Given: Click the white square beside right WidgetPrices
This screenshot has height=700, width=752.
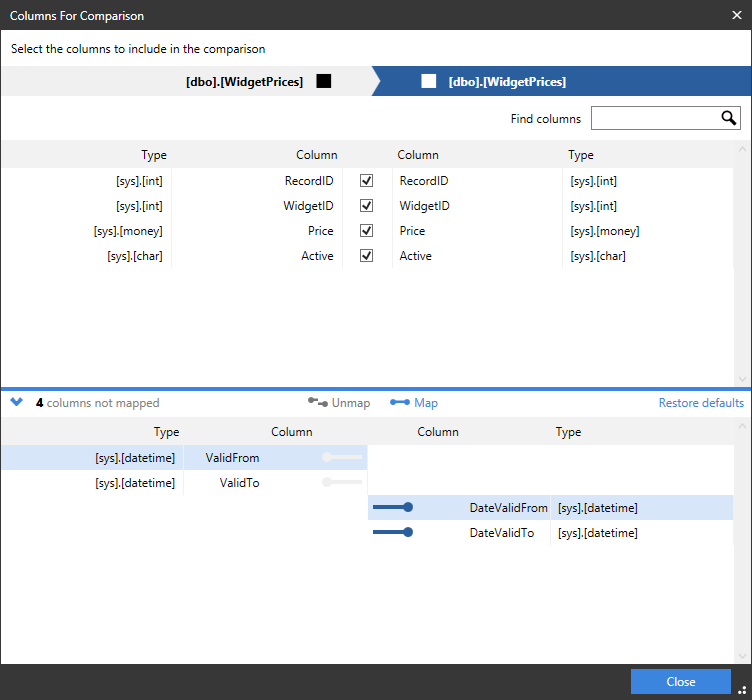Looking at the screenshot, I should 429,81.
